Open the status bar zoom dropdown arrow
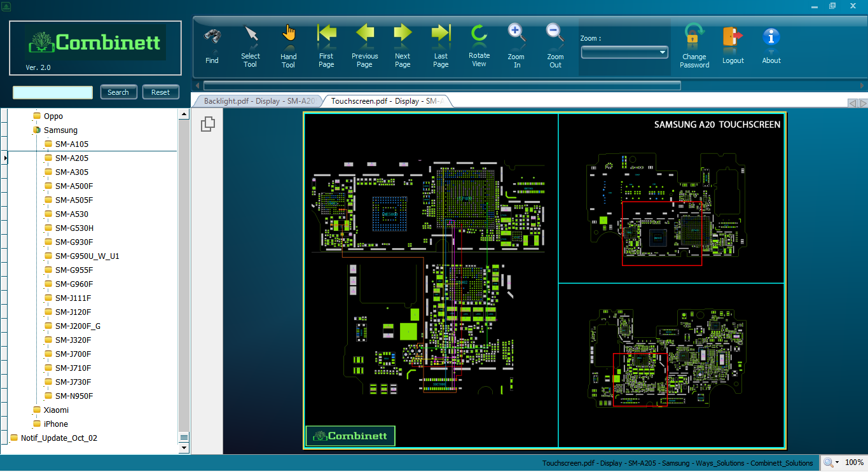 click(x=837, y=462)
